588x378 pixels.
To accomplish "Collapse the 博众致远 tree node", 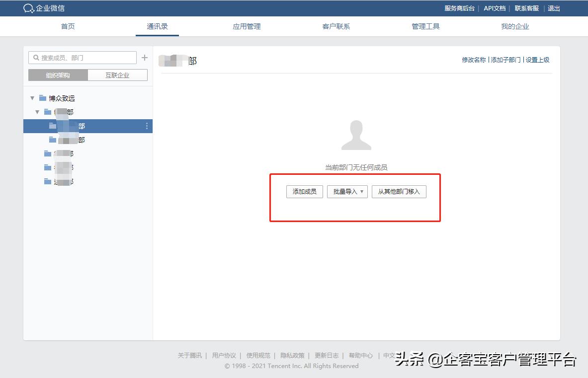I will 32,98.
